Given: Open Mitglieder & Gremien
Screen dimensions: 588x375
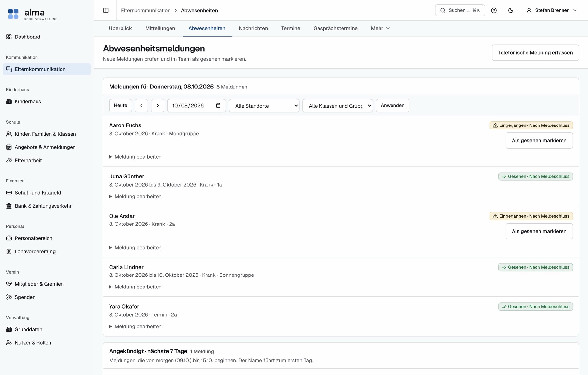Looking at the screenshot, I should [x=47, y=284].
